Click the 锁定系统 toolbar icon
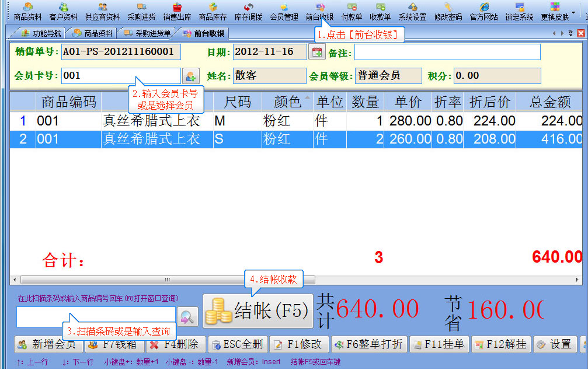This screenshot has height=370, width=588. click(519, 11)
